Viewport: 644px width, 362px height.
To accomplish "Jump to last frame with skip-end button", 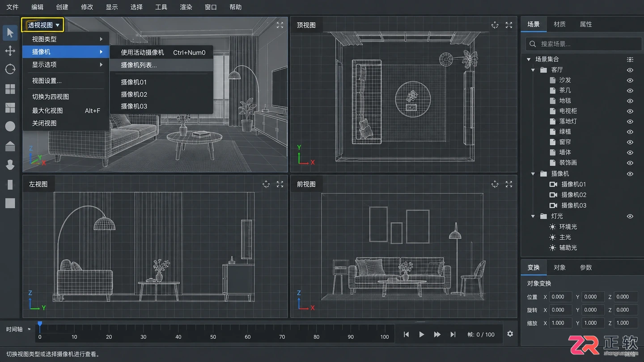I will (x=453, y=334).
